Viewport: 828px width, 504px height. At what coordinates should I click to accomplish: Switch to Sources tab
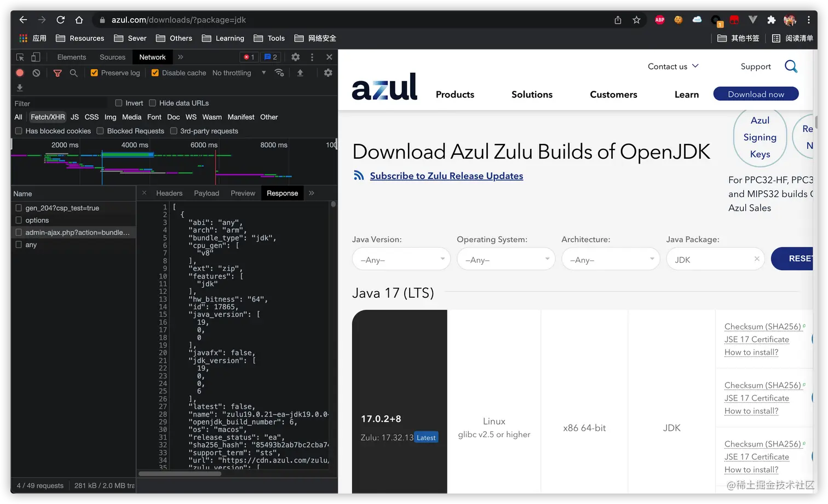112,57
